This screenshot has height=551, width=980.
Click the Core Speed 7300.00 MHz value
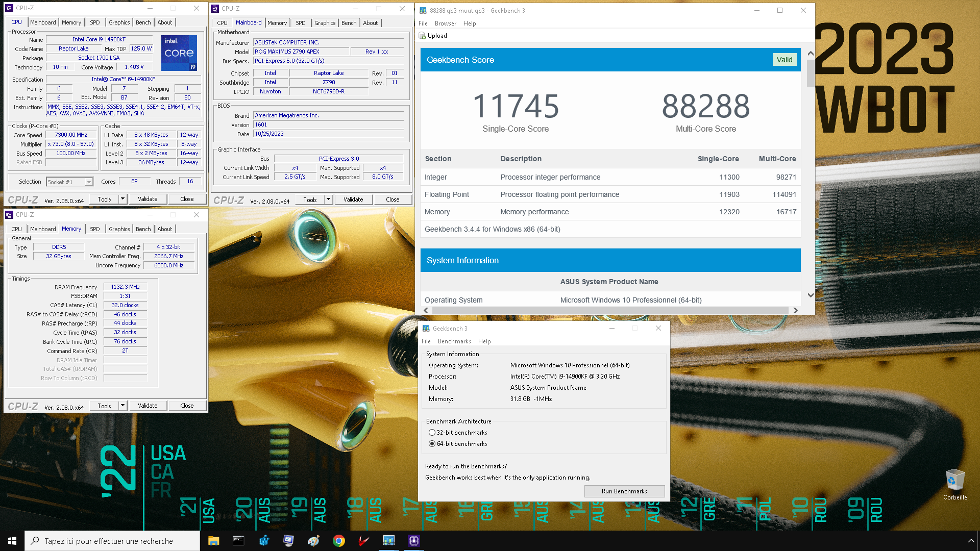(71, 135)
